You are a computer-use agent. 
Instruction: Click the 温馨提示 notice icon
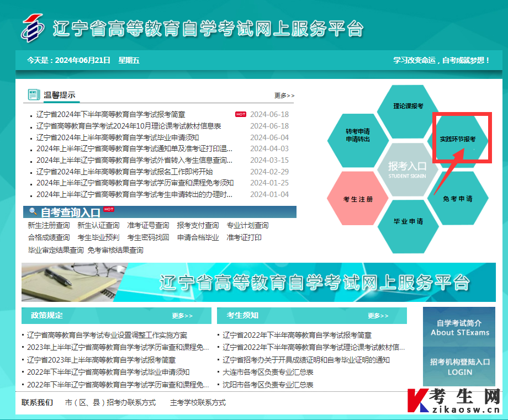click(34, 95)
